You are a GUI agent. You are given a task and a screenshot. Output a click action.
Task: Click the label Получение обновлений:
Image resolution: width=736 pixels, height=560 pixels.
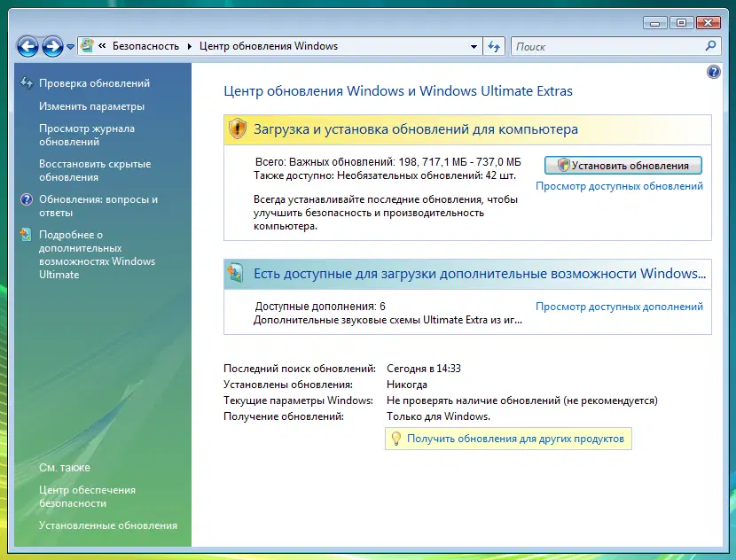click(x=284, y=416)
